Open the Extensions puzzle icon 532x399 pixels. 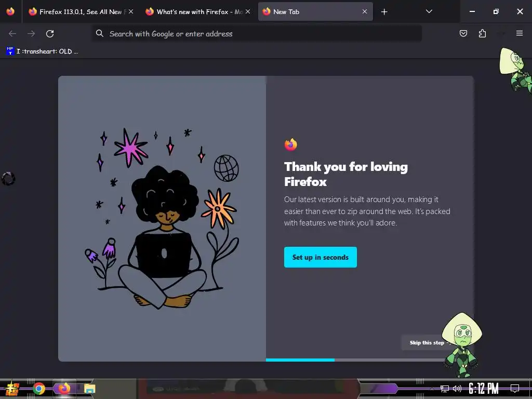pos(482,33)
